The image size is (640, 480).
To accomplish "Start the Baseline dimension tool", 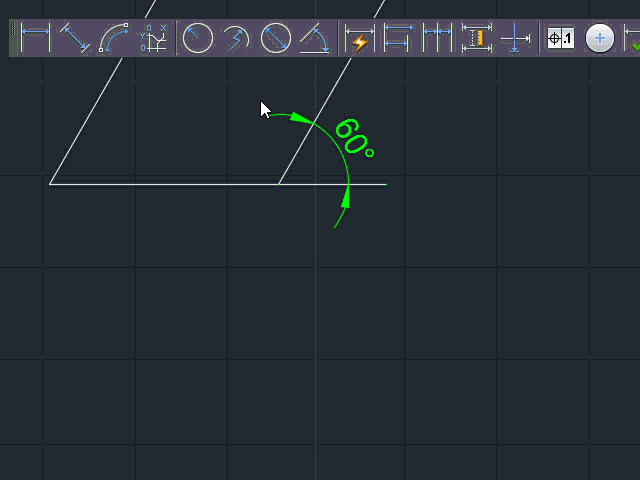I will pyautogui.click(x=398, y=38).
